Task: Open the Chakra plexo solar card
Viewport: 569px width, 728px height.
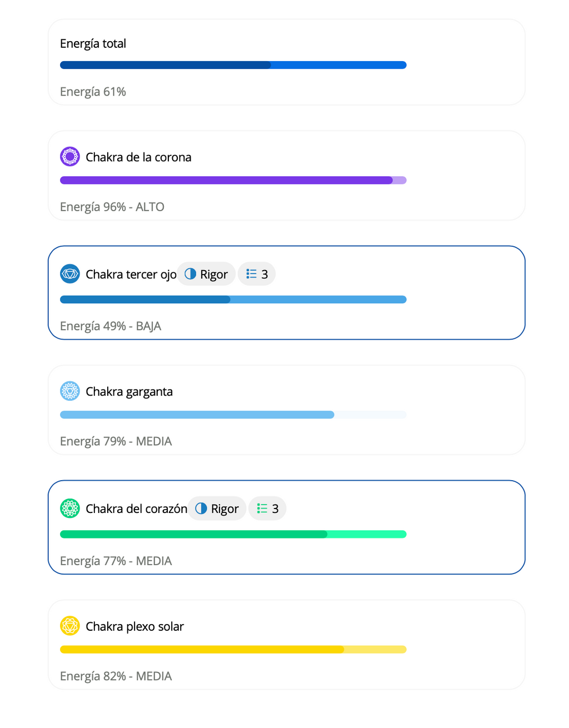Action: (287, 645)
